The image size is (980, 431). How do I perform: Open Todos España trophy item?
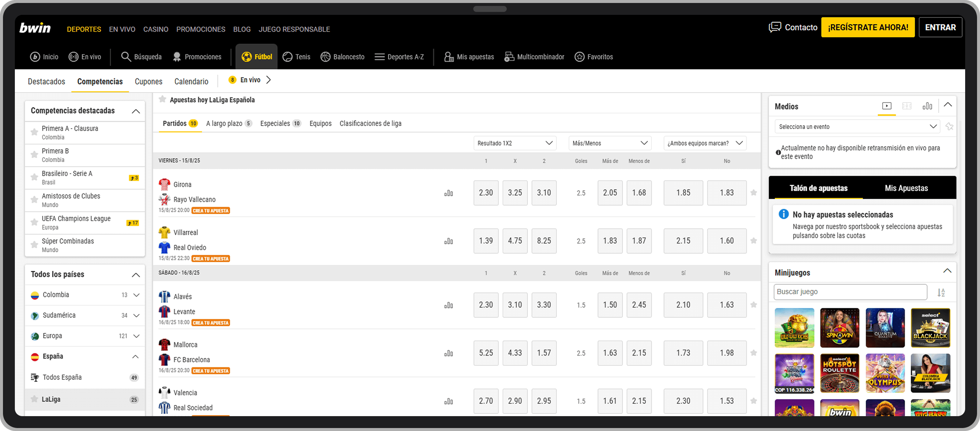click(85, 377)
